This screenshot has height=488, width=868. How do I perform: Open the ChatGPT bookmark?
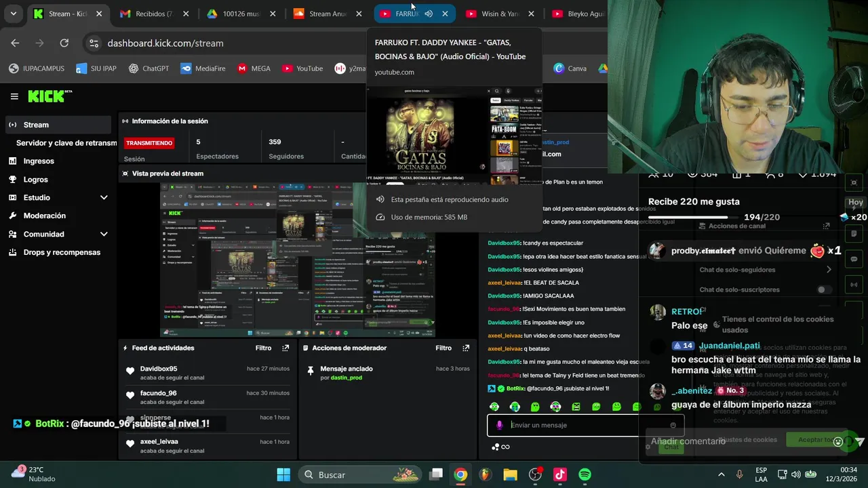[x=149, y=68]
